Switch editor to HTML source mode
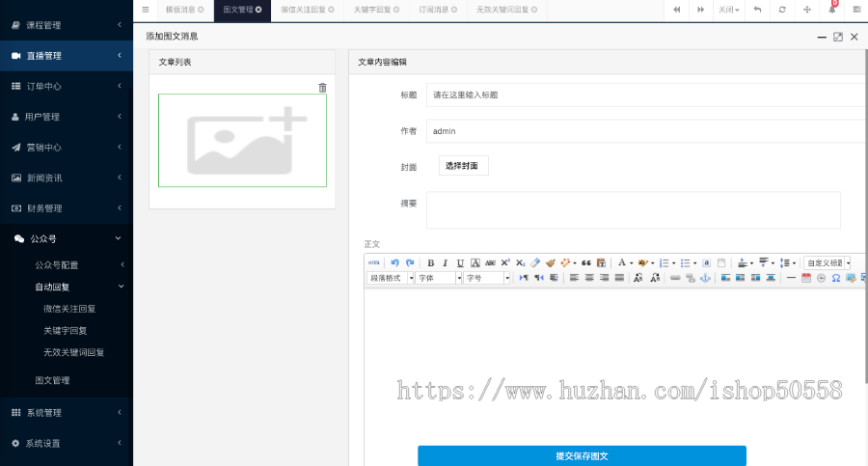Image resolution: width=868 pixels, height=466 pixels. tap(374, 262)
